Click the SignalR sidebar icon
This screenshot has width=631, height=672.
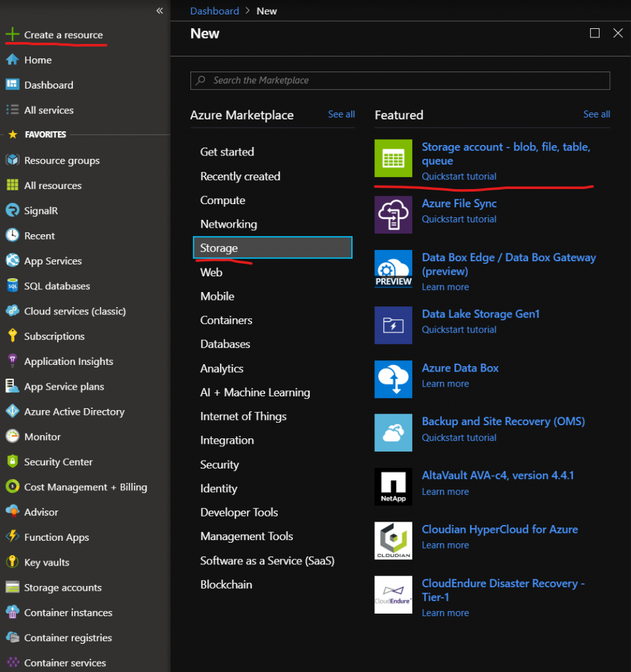pyautogui.click(x=12, y=211)
